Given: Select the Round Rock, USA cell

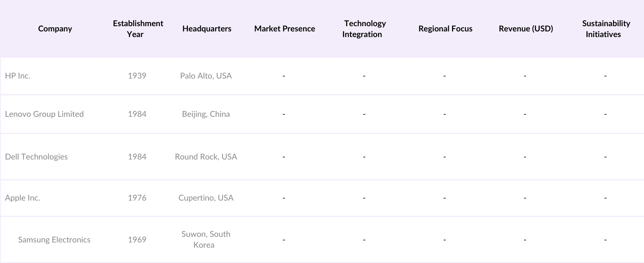Looking at the screenshot, I should [206, 157].
